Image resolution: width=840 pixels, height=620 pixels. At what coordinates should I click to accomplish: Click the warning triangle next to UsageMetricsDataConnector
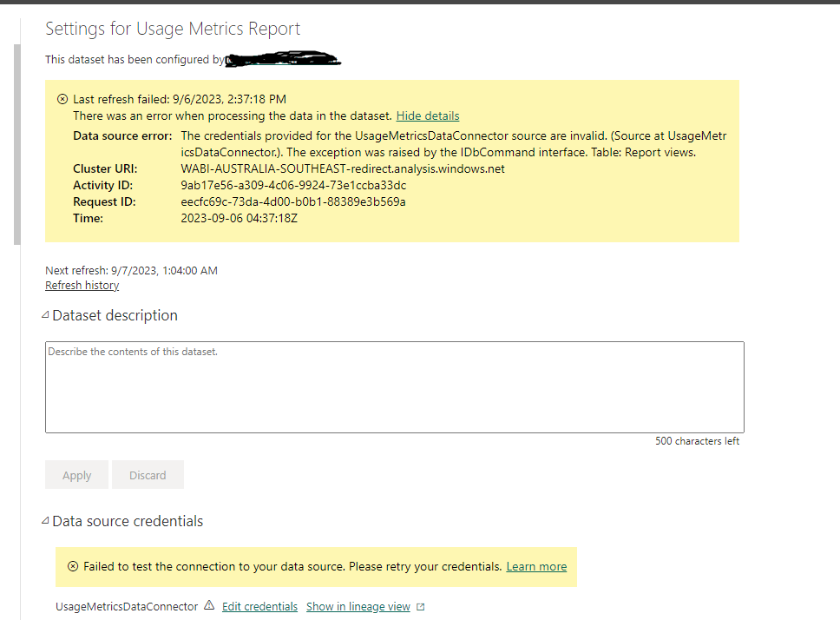(x=209, y=605)
